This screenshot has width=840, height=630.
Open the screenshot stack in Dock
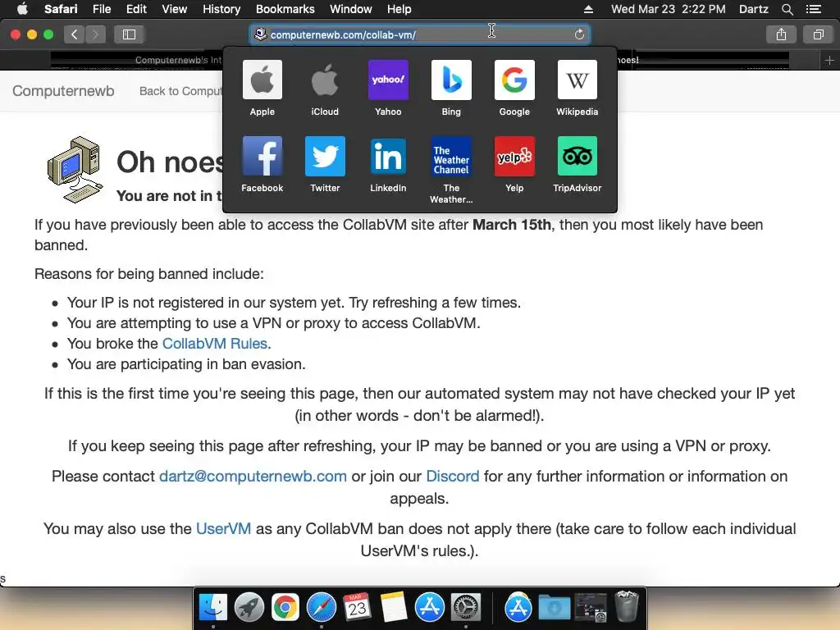pyautogui.click(x=591, y=608)
